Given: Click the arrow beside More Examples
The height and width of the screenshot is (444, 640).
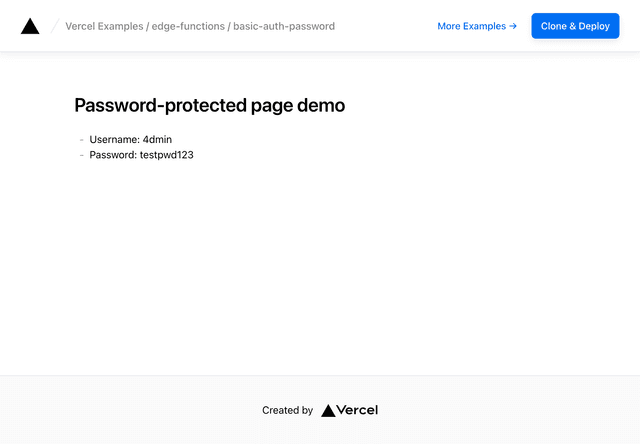Looking at the screenshot, I should [513, 26].
